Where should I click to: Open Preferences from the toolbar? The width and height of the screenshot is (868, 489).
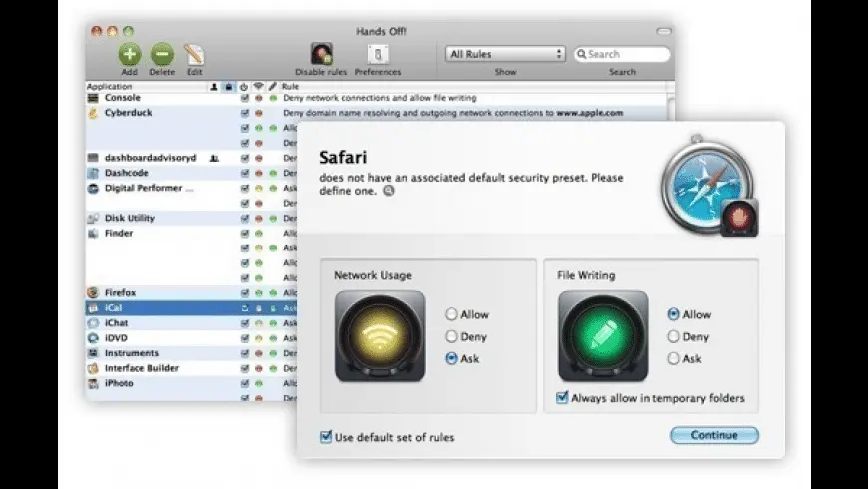[378, 54]
